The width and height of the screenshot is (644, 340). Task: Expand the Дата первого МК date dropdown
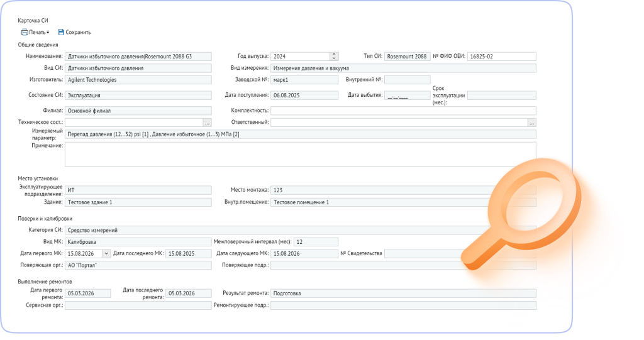tap(106, 253)
